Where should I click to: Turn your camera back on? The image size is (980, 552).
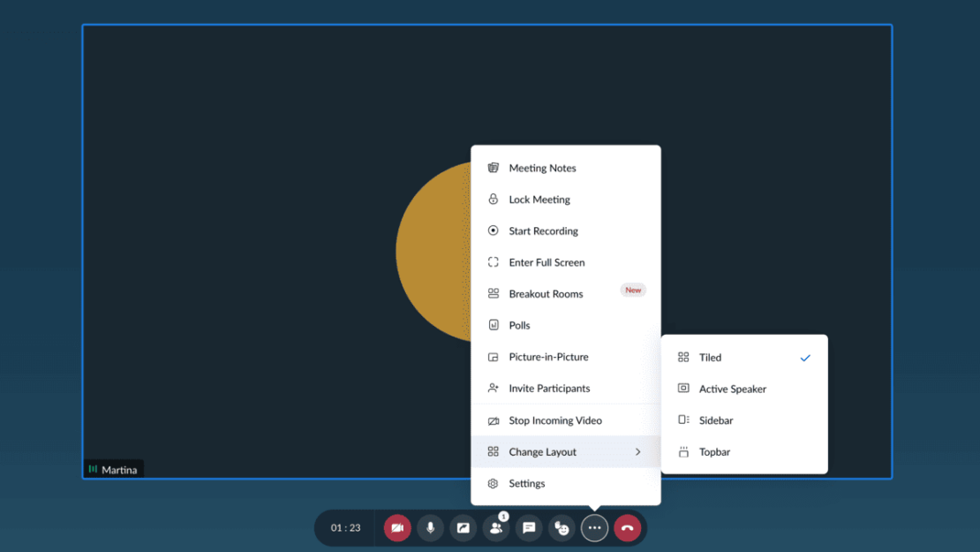397,527
